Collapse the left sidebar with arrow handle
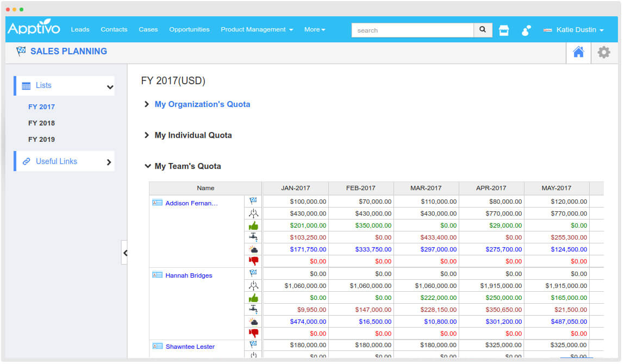The height and width of the screenshot is (364, 625). (124, 253)
